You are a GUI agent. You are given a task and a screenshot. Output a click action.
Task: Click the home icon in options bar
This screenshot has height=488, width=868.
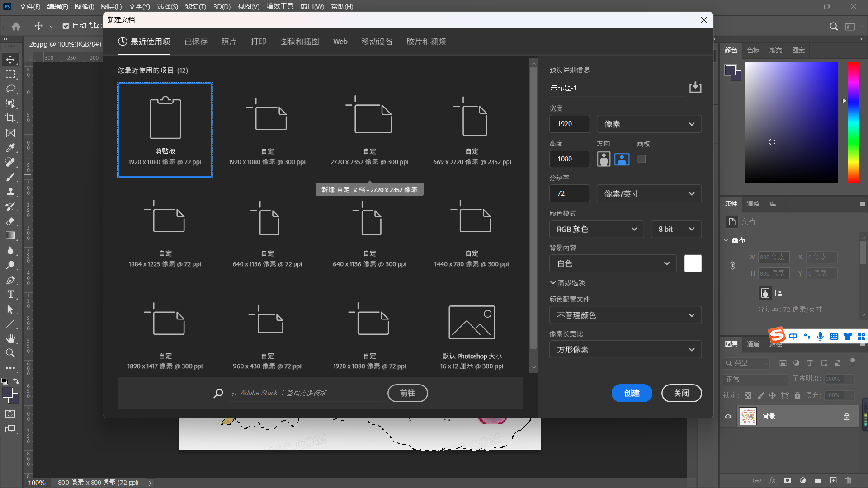click(16, 26)
